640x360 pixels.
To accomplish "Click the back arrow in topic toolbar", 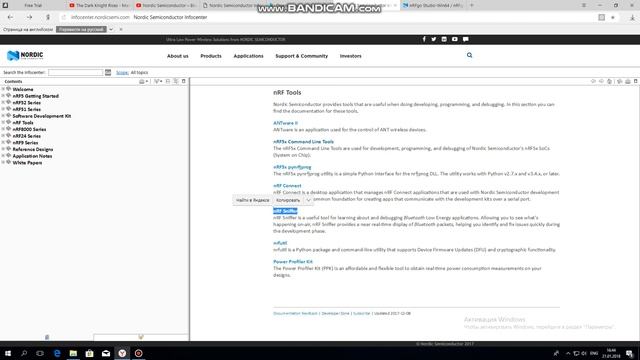I will 593,82.
